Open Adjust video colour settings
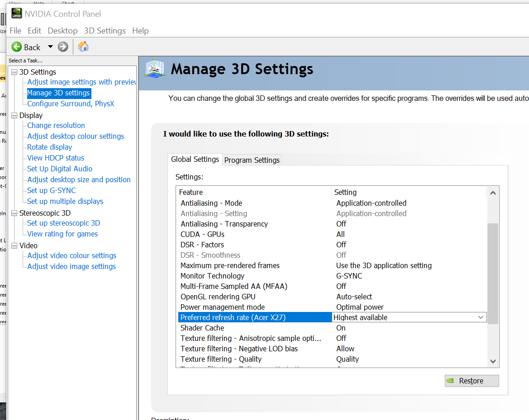Viewport: 529px width, 420px height. coord(72,255)
